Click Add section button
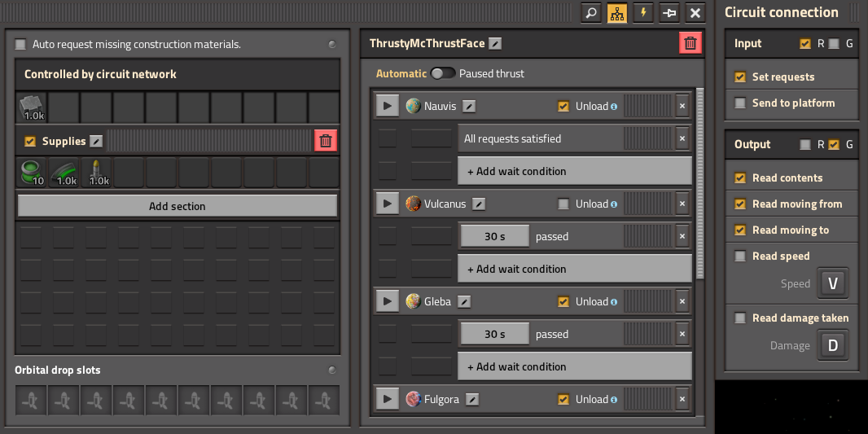Screen dimensions: 868x434 click(178, 206)
